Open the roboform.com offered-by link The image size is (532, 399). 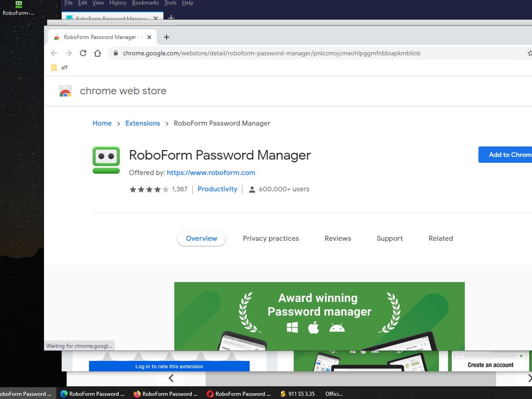pos(211,173)
